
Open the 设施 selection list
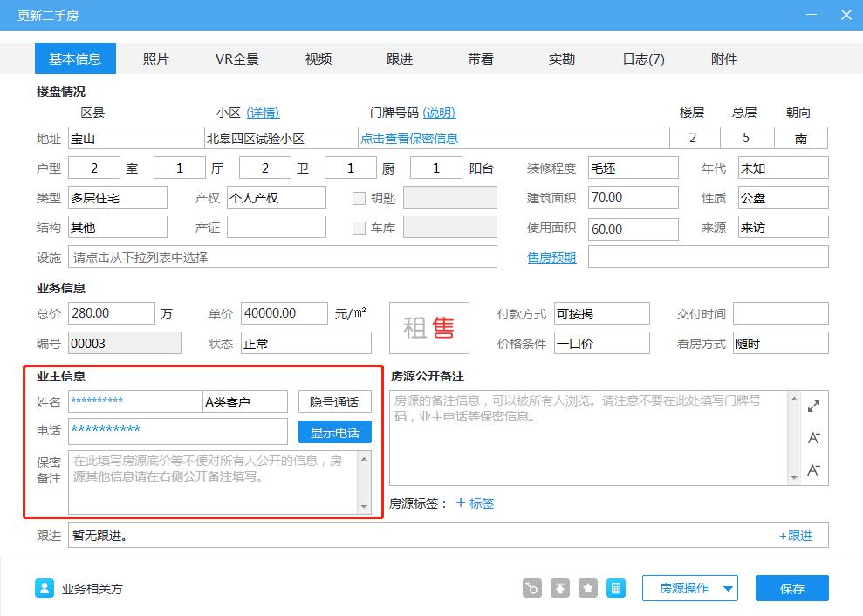(279, 257)
